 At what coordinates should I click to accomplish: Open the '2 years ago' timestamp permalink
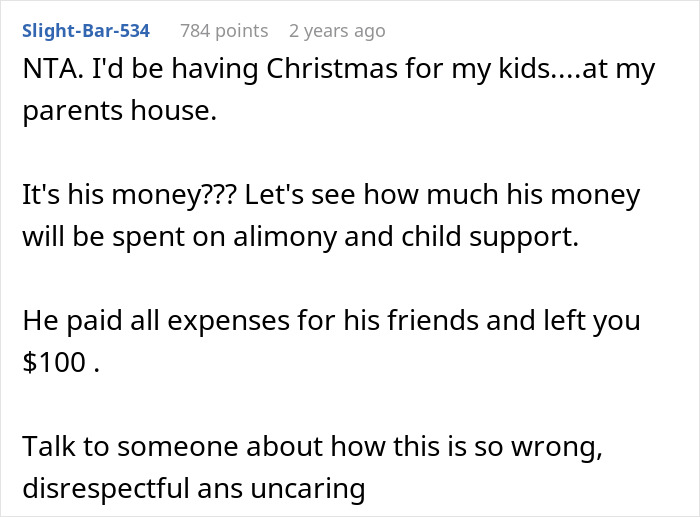336,31
